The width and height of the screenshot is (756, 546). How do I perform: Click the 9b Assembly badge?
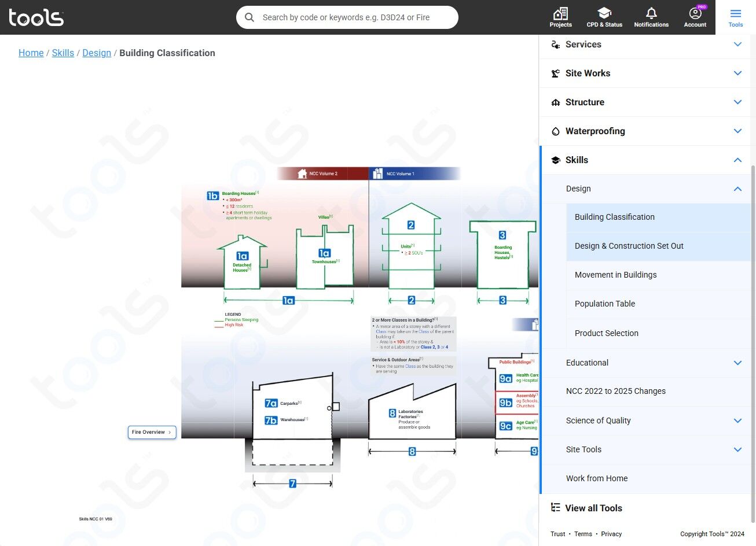click(x=506, y=403)
